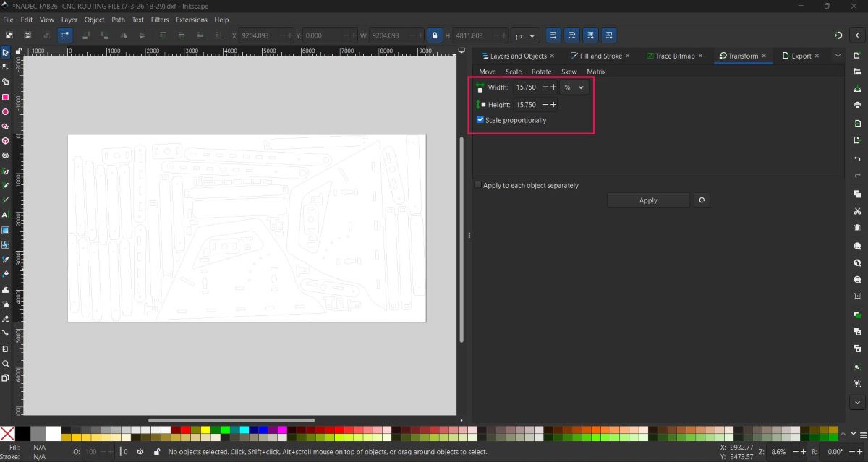868x462 pixels.
Task: Select the Rectangle tool
Action: pyautogui.click(x=6, y=97)
